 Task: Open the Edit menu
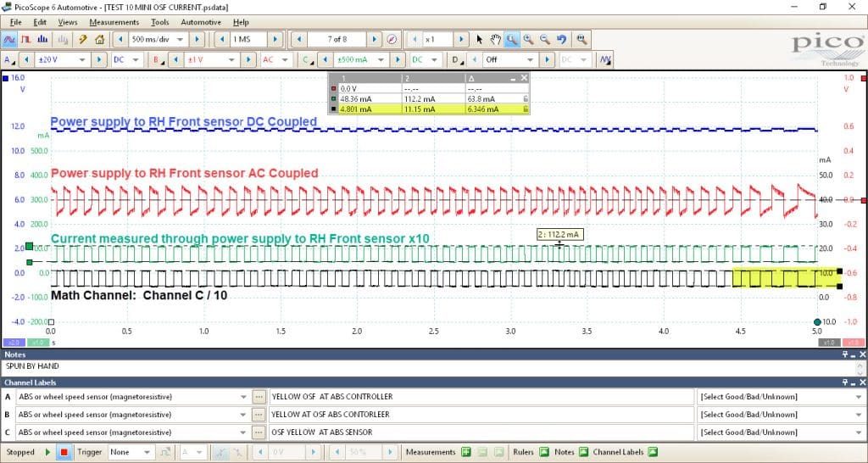point(40,22)
